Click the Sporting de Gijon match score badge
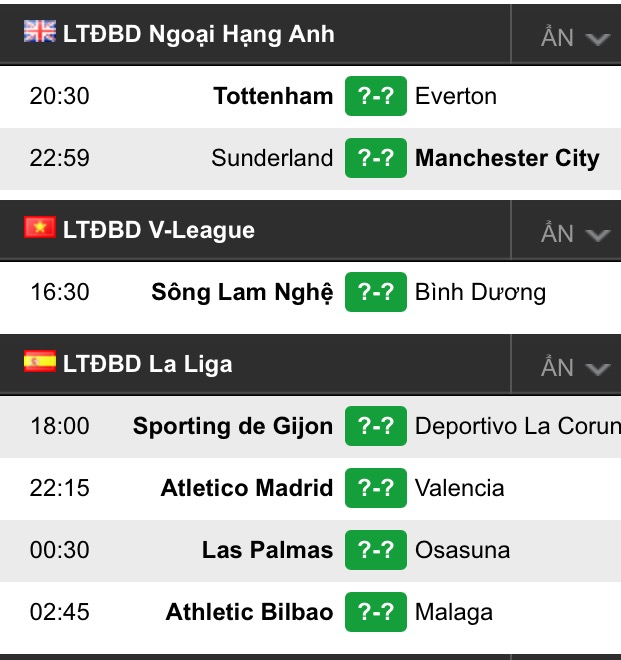The width and height of the screenshot is (621, 660). [x=376, y=426]
